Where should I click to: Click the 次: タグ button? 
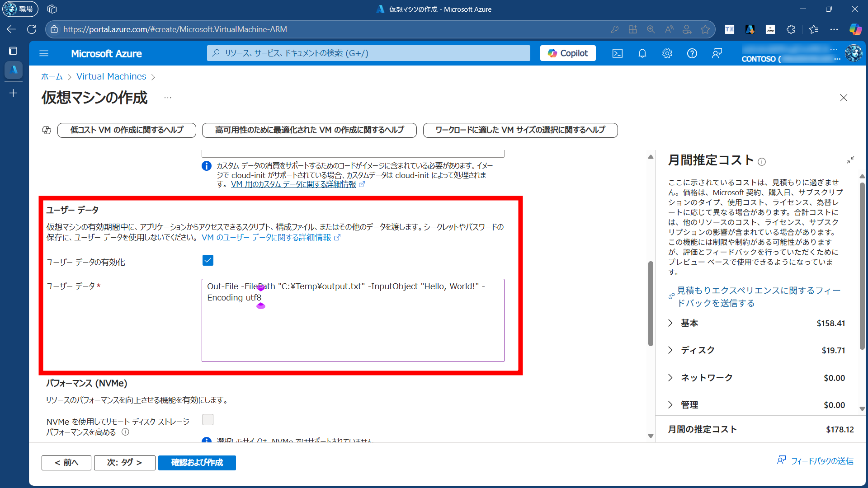(x=124, y=462)
